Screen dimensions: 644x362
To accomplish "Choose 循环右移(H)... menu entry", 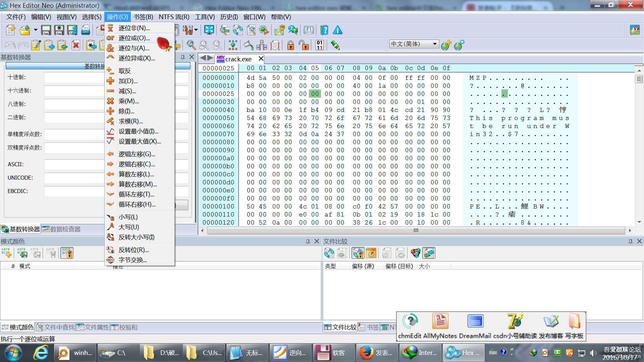I will click(x=139, y=204).
